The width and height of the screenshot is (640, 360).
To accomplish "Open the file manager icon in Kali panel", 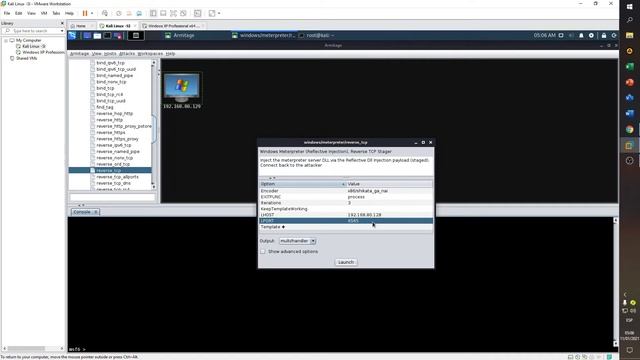I will (97, 36).
